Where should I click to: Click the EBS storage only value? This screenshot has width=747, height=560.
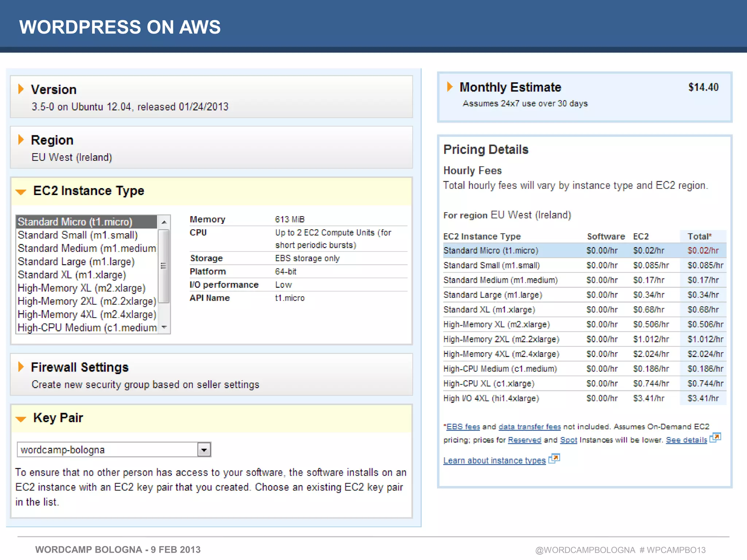point(307,258)
